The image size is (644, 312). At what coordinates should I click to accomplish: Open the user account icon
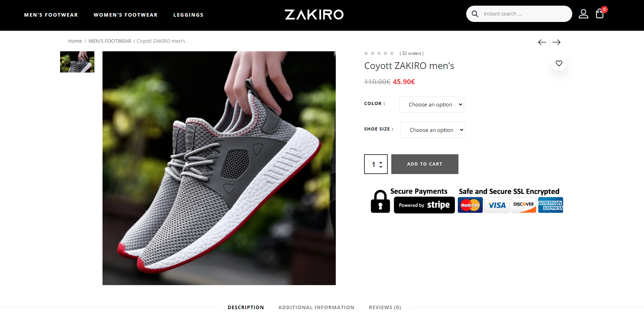pyautogui.click(x=583, y=14)
